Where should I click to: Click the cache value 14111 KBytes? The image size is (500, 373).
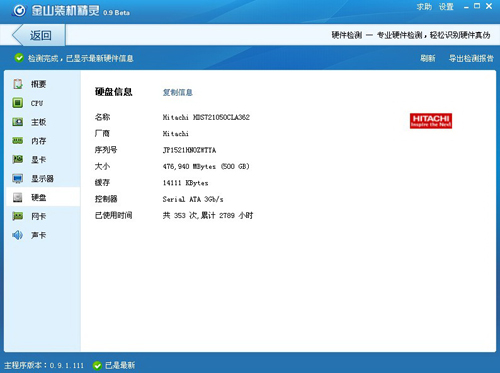point(185,183)
